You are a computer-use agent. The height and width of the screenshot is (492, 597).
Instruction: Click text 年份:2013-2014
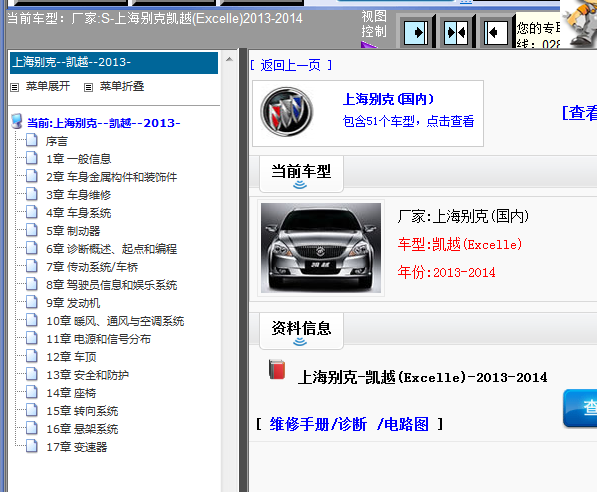(x=446, y=272)
